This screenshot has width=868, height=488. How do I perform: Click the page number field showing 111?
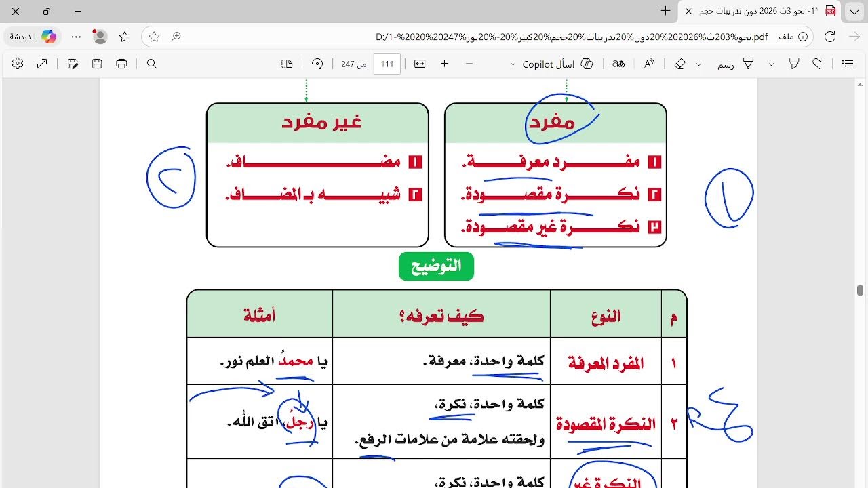pos(387,64)
